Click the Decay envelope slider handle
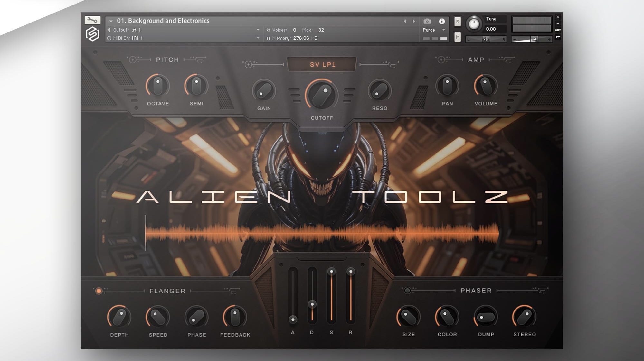The image size is (644, 361). tap(312, 304)
